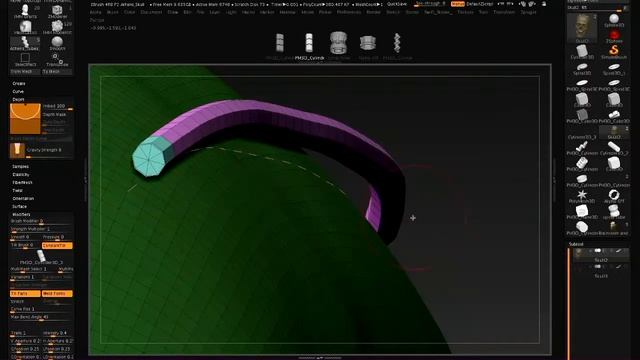This screenshot has width=640, height=360.
Task: Select the Spiral3D_1 tool
Action: point(614,68)
